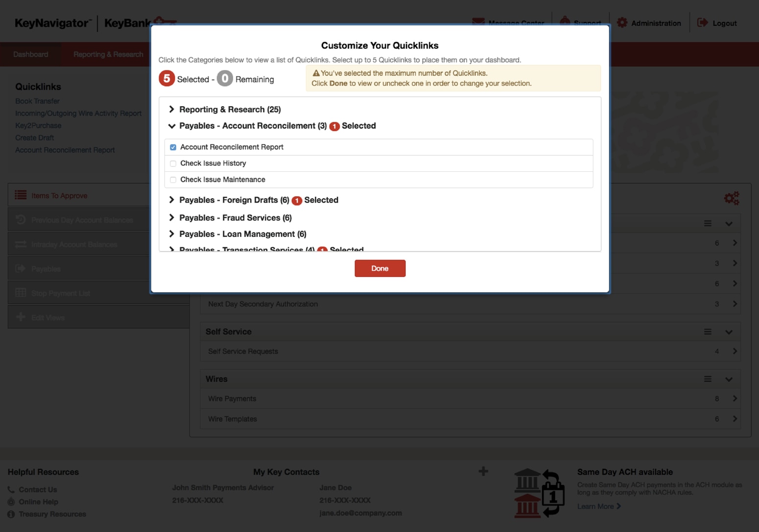This screenshot has width=759, height=532.
Task: Open Key2Purchase quicklink
Action: point(38,125)
